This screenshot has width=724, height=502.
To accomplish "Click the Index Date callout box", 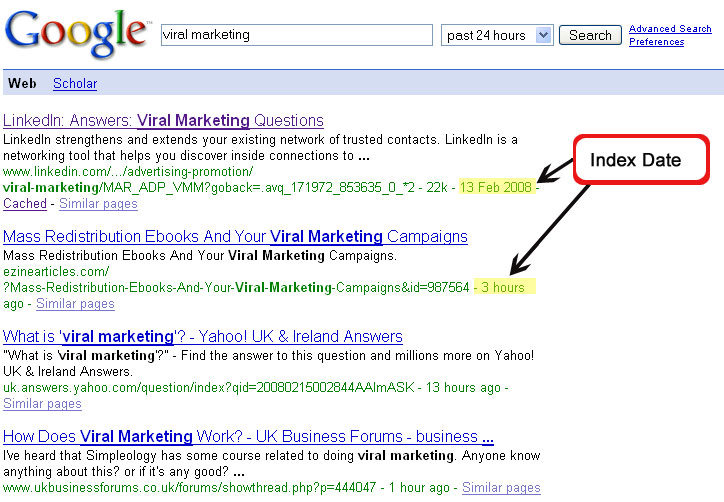I will [x=641, y=160].
